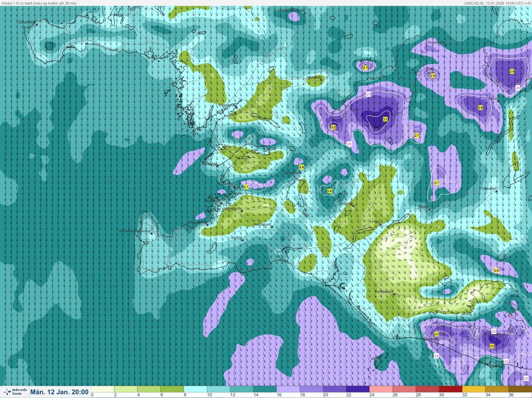Click the Þingvellir station label
The height and width of the screenshot is (398, 532).
click(x=291, y=173)
